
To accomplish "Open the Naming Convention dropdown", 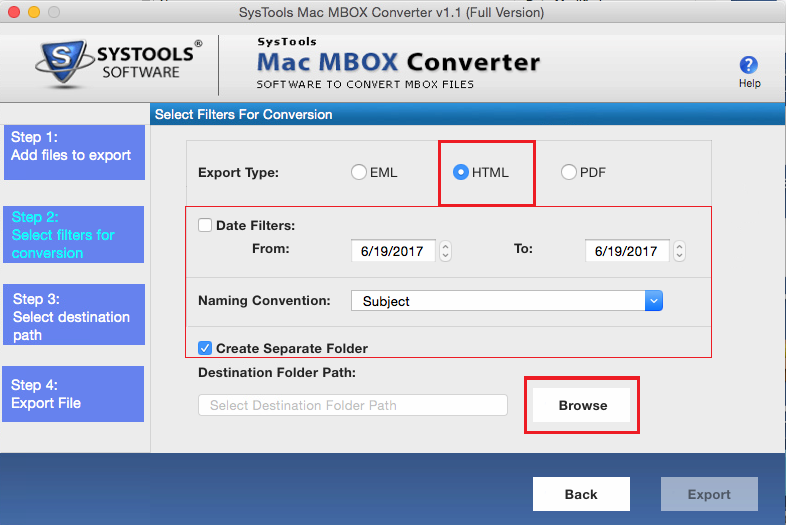I will (x=653, y=300).
